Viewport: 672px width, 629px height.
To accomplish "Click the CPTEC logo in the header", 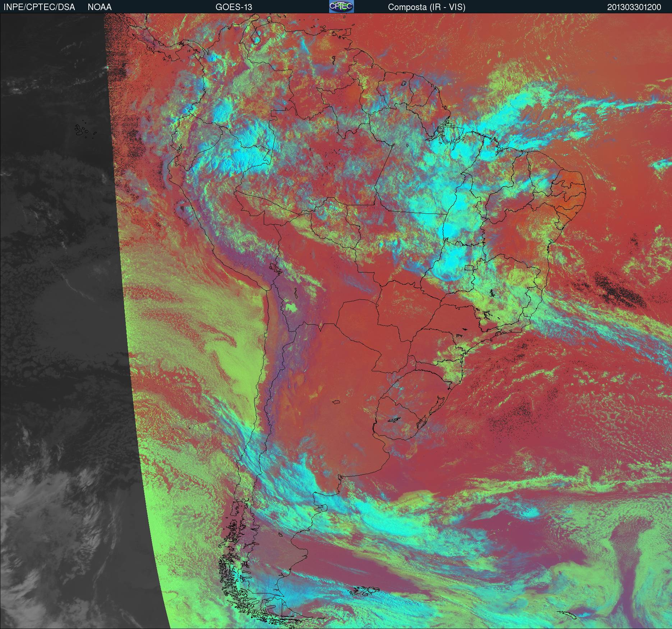I will 341,6.
